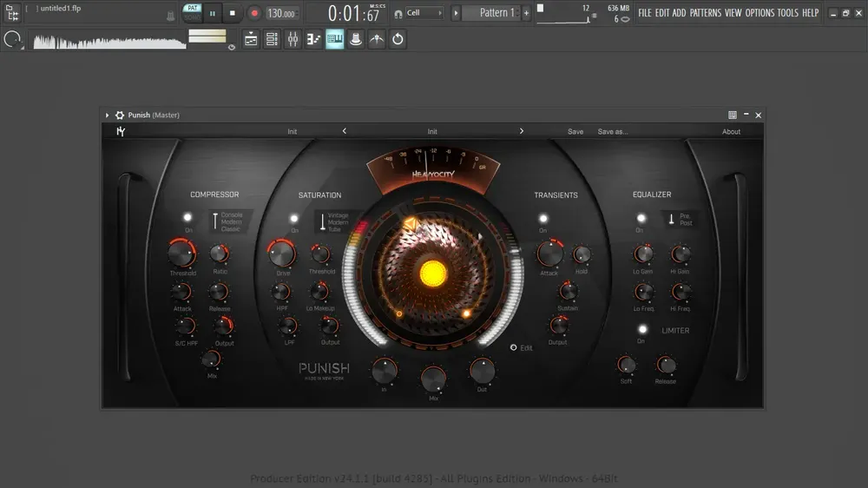
Task: Click the Heavyocity logo icon
Action: (121, 131)
